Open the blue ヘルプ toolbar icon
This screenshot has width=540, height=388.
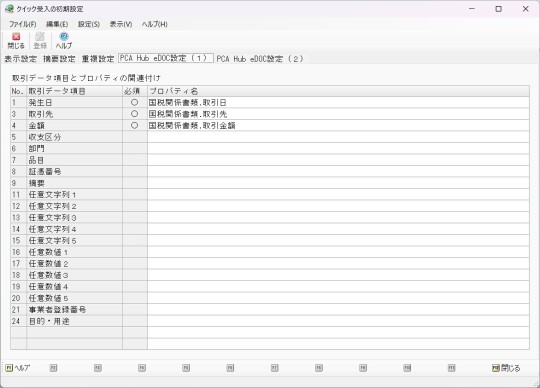[64, 41]
